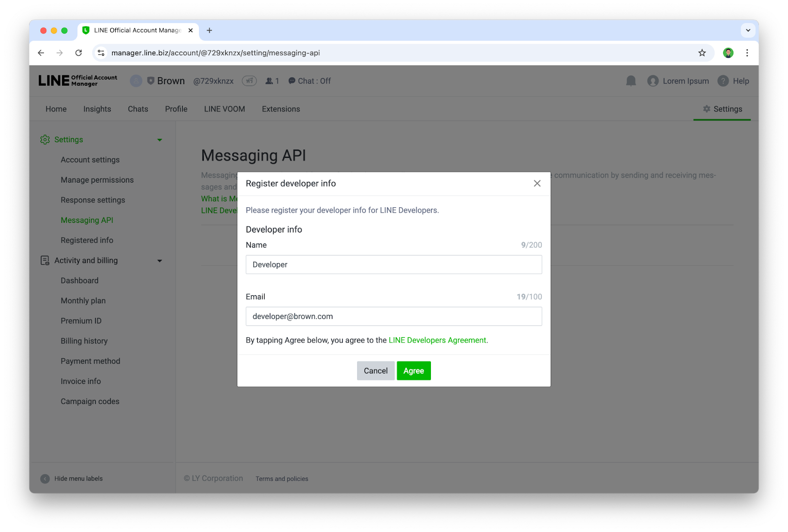This screenshot has width=788, height=532.
Task: Open the tab search dropdown arrow
Action: click(748, 31)
